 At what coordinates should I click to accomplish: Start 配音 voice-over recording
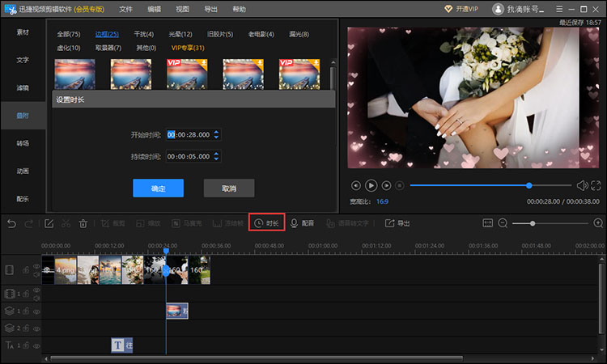tap(303, 223)
